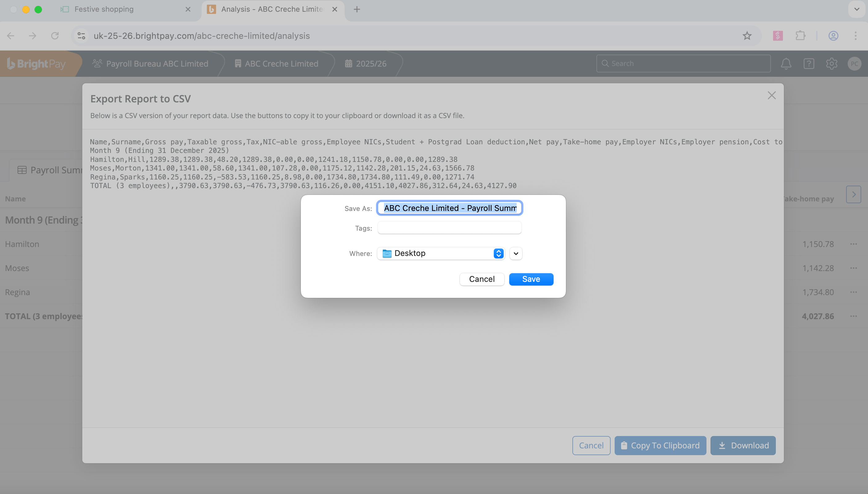Open the Payroll Bureau ABC Limited breadcrumb

pyautogui.click(x=150, y=64)
